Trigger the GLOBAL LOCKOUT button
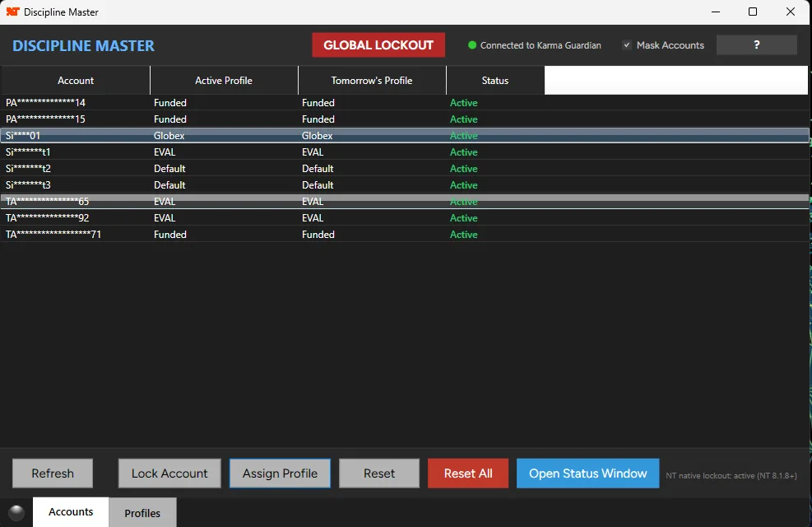Screen dimensions: 812x527 pyautogui.click(x=378, y=45)
